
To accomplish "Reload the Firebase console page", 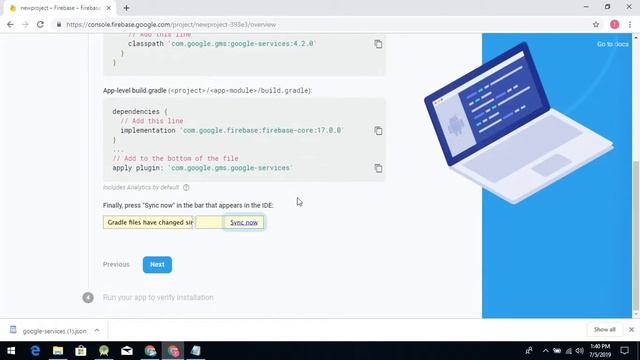I will click(40, 24).
